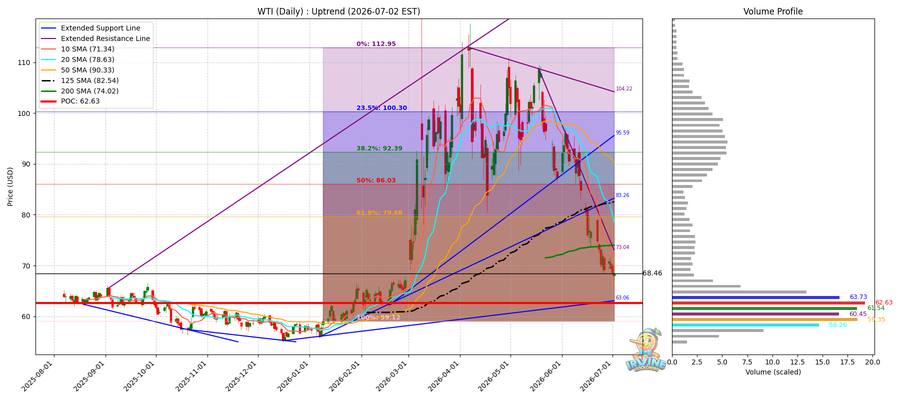Click the "63.06" support line end label
900x400 pixels.
click(x=623, y=298)
